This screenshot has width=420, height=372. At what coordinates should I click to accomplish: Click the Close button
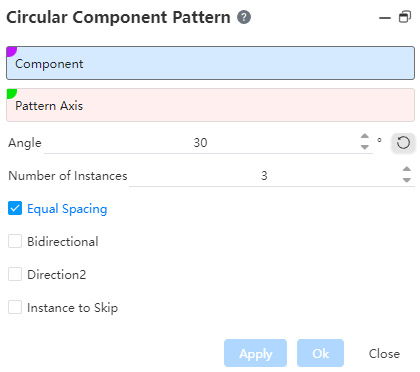tap(384, 353)
